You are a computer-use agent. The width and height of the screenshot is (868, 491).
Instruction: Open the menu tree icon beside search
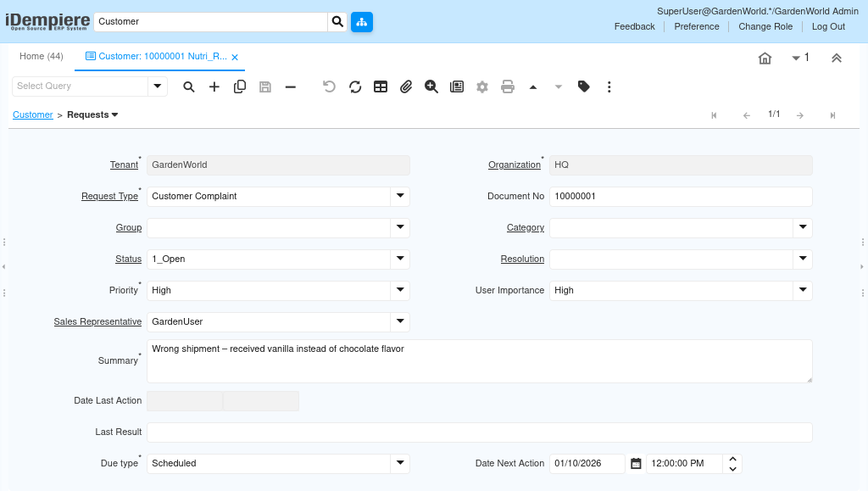coord(362,21)
